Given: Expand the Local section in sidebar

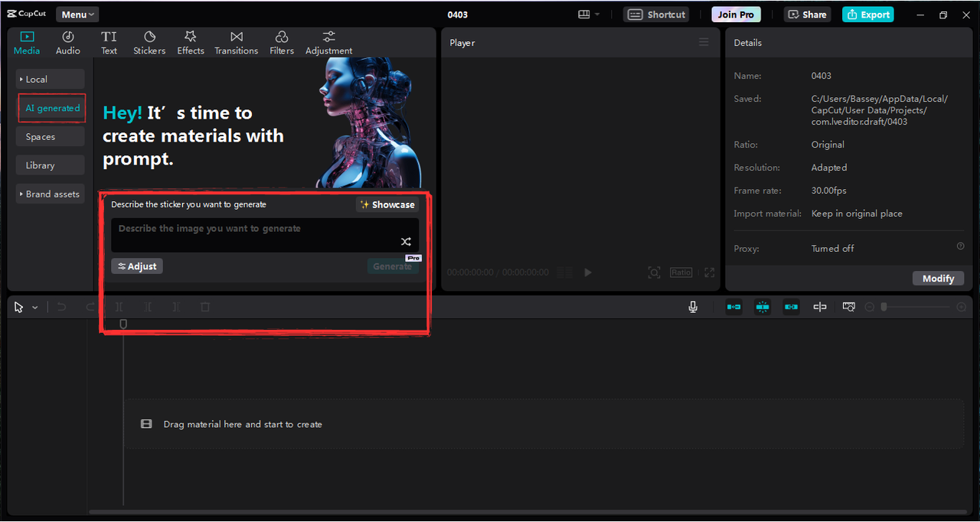Looking at the screenshot, I should 50,78.
